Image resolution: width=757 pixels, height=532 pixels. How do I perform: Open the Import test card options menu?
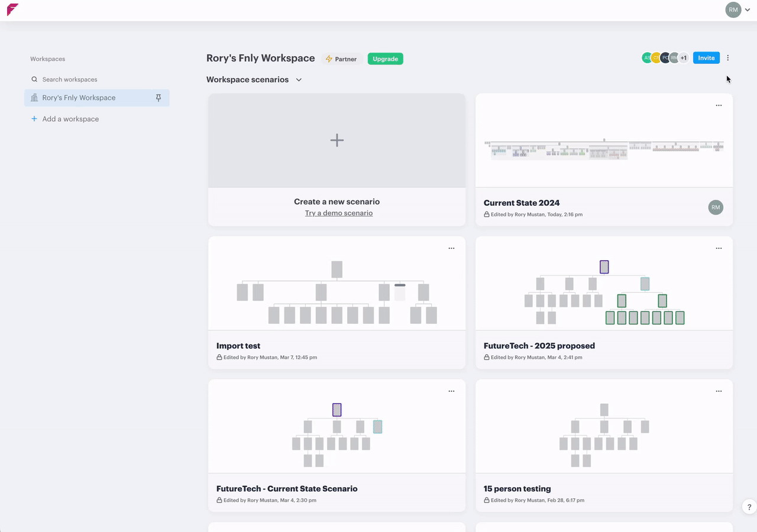click(451, 249)
